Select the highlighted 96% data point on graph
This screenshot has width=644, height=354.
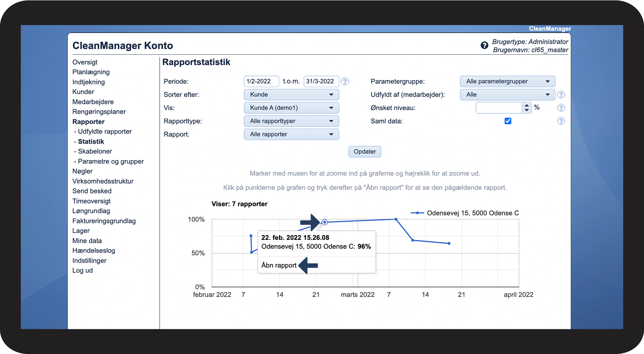[x=325, y=222]
